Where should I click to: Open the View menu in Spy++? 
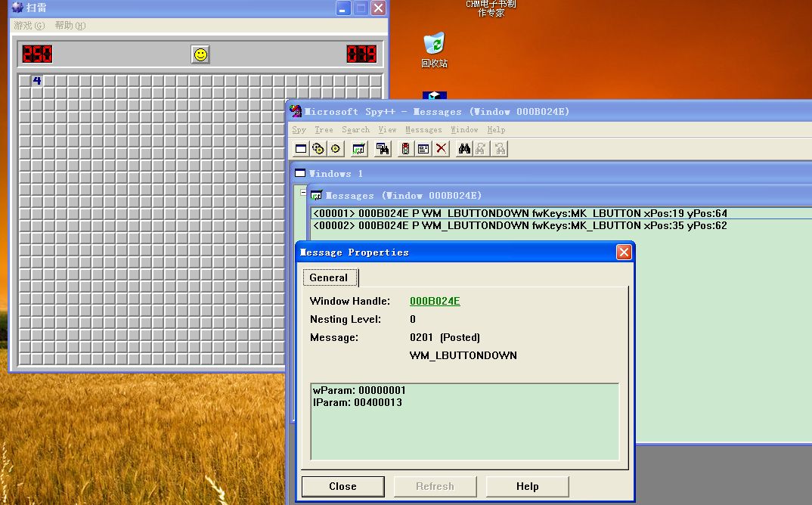387,129
